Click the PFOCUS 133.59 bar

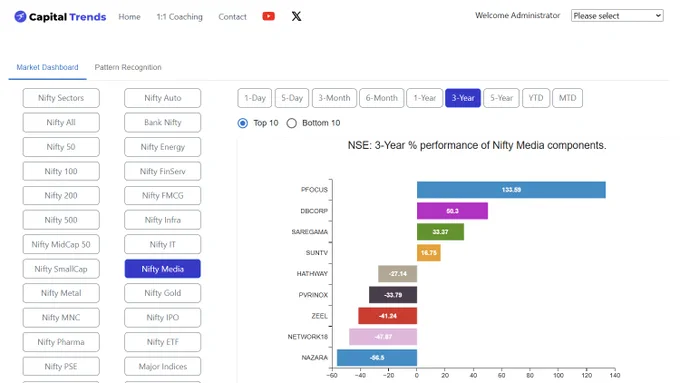(511, 190)
